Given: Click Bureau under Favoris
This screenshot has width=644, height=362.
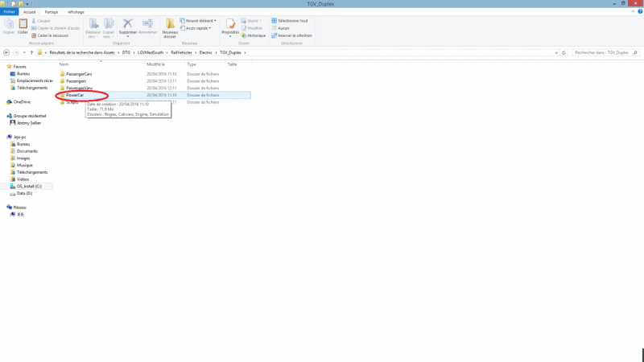Looking at the screenshot, I should point(23,74).
